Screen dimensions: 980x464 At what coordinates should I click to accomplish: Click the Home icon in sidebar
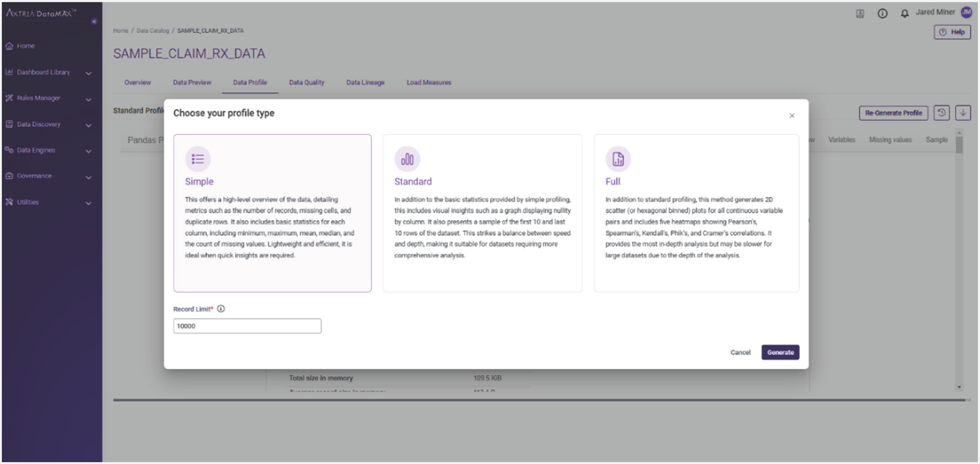9,46
